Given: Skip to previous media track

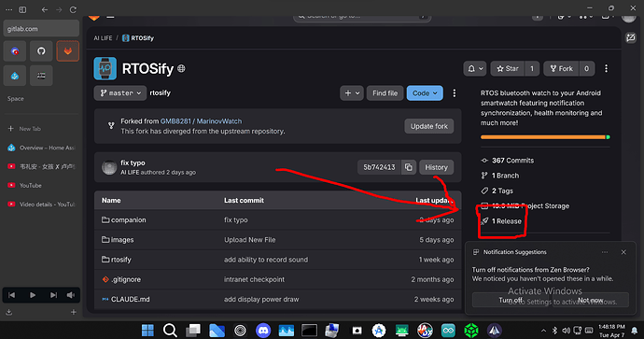Looking at the screenshot, I should tap(12, 295).
